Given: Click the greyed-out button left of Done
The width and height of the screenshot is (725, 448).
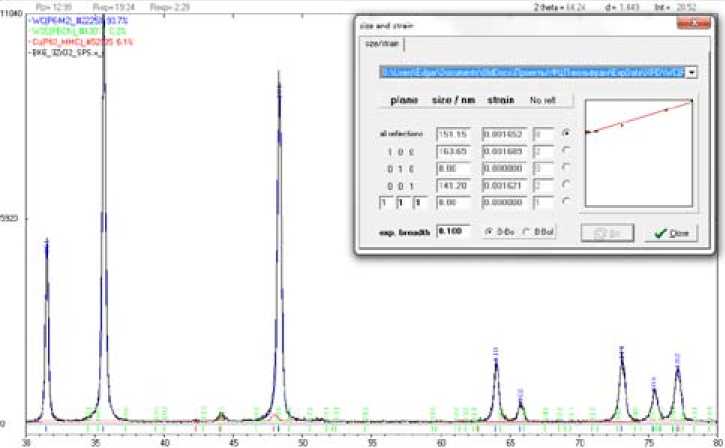Looking at the screenshot, I should click(607, 233).
